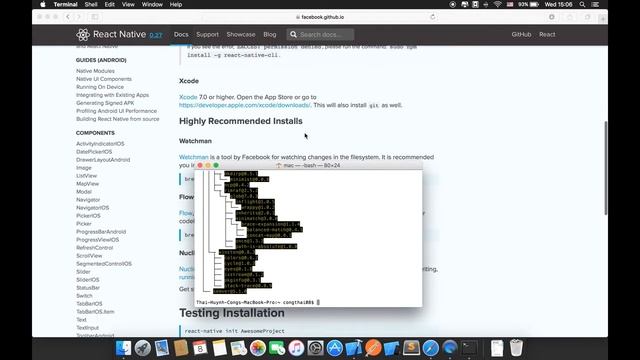Open React link in site header
The image size is (640, 360).
pyautogui.click(x=547, y=35)
